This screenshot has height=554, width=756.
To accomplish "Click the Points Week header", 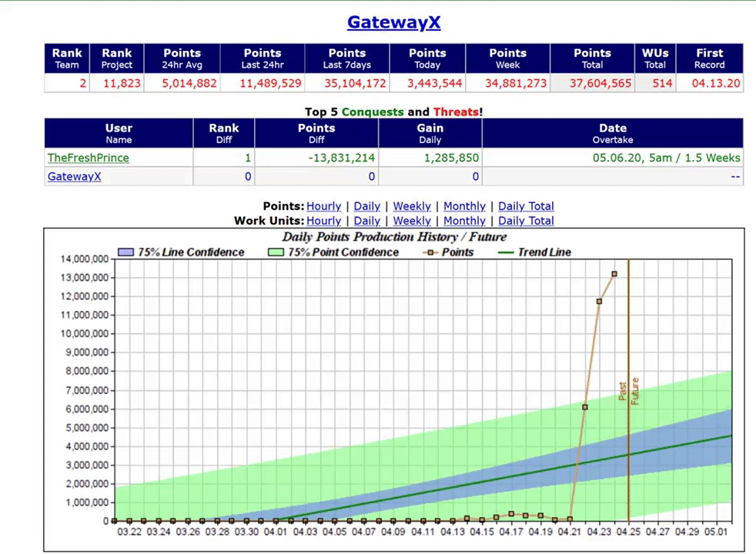I will click(507, 58).
